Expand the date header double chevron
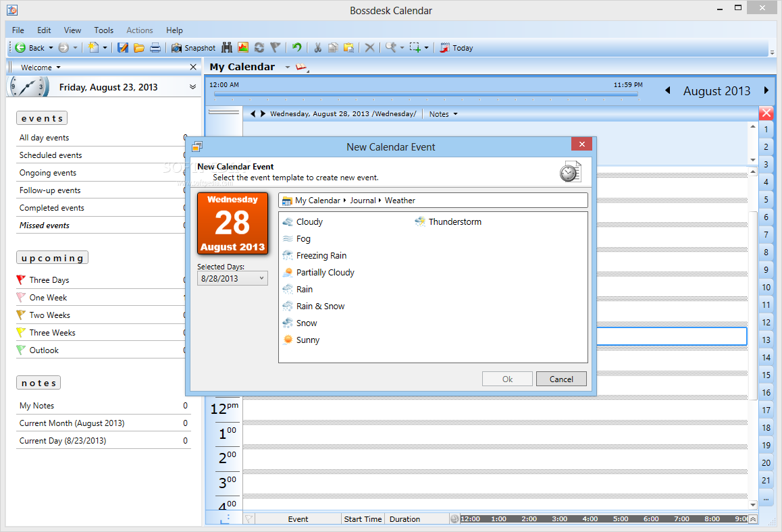The image size is (782, 532). [193, 87]
